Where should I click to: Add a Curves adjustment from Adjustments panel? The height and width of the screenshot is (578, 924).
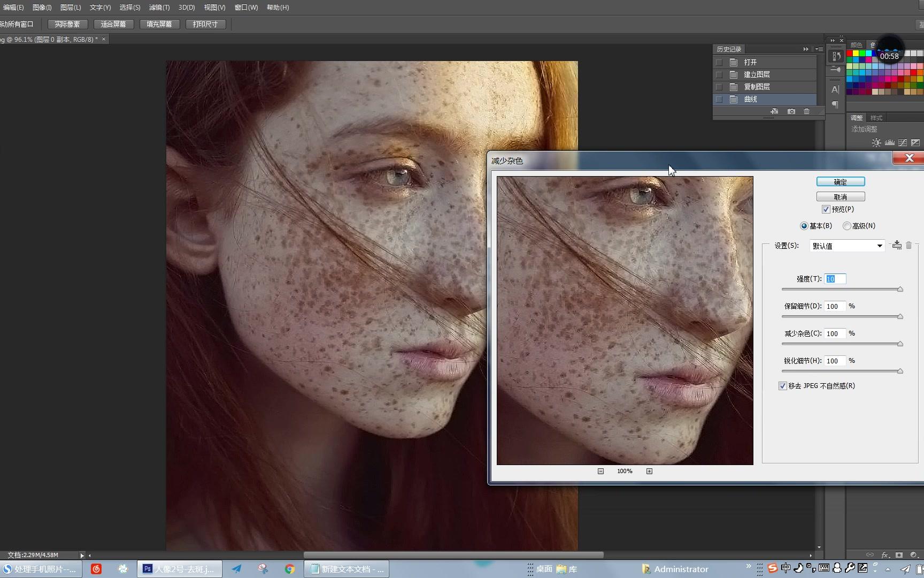point(903,143)
